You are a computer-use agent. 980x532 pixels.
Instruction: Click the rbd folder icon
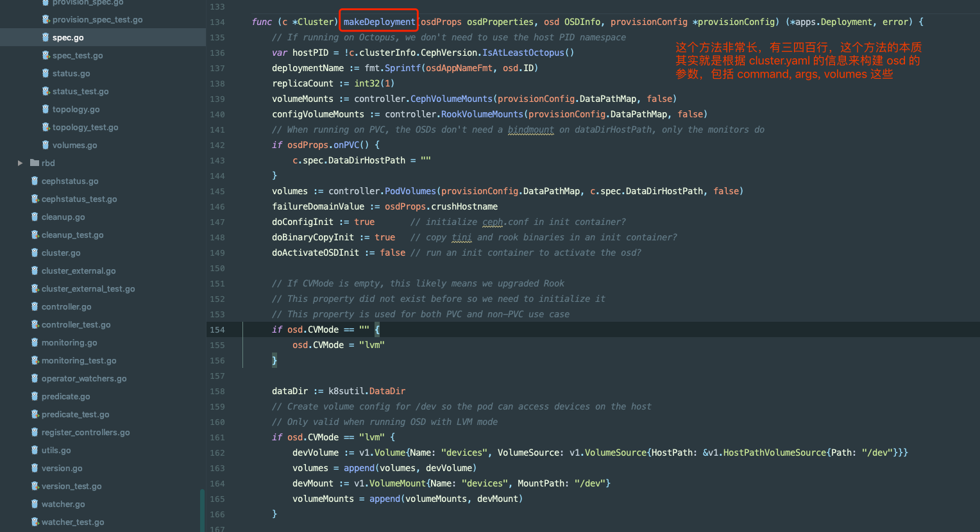click(35, 163)
